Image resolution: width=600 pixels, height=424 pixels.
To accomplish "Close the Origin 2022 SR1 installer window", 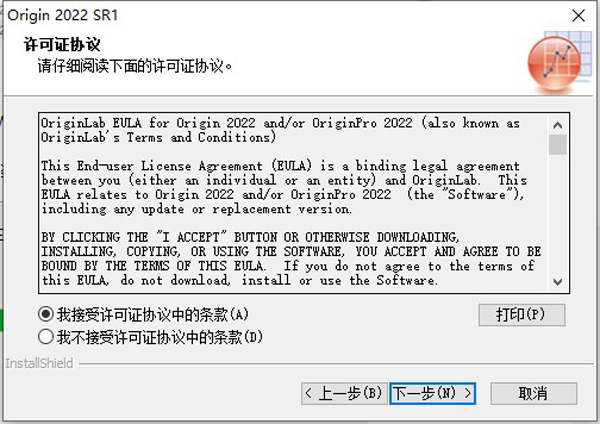I will click(x=578, y=16).
